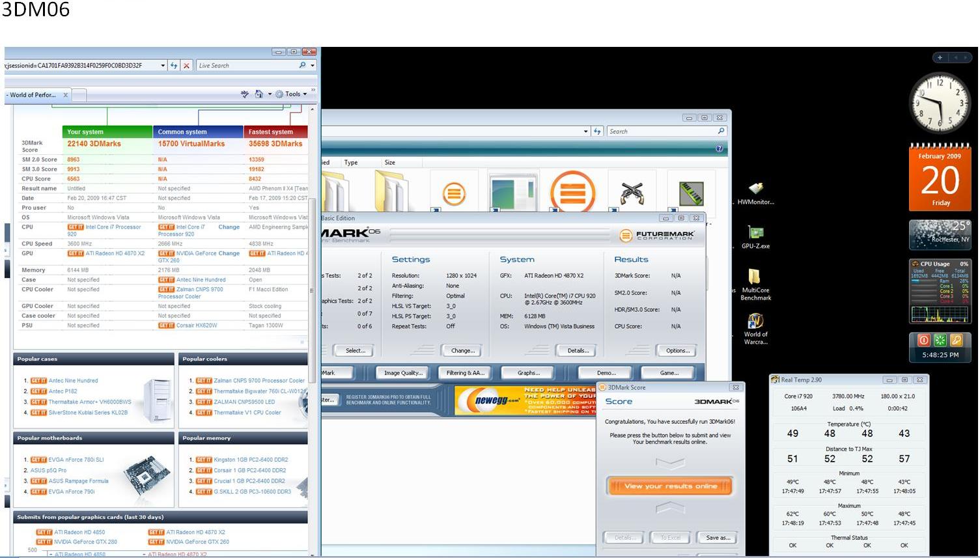980x558 pixels.
Task: Click the Change... button under Settings
Action: pyautogui.click(x=463, y=350)
